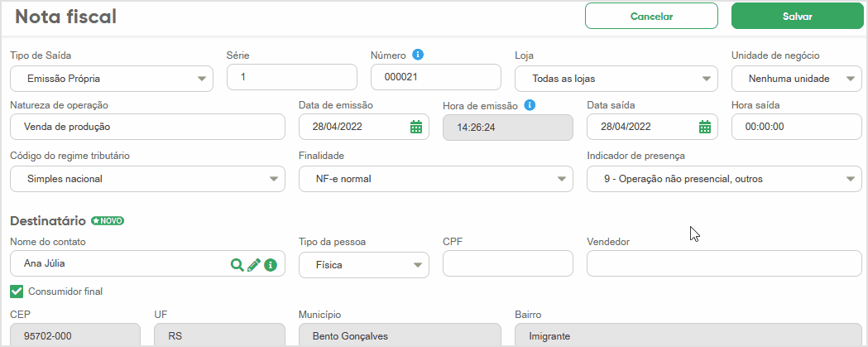Screen dimensions: 868x347
Task: Select the Unidade de negócio dropdown
Action: (x=796, y=79)
